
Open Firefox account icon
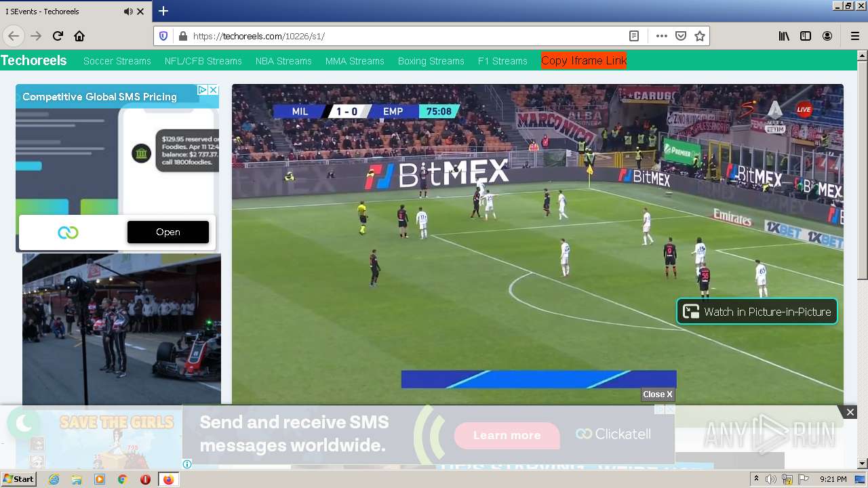pos(827,36)
